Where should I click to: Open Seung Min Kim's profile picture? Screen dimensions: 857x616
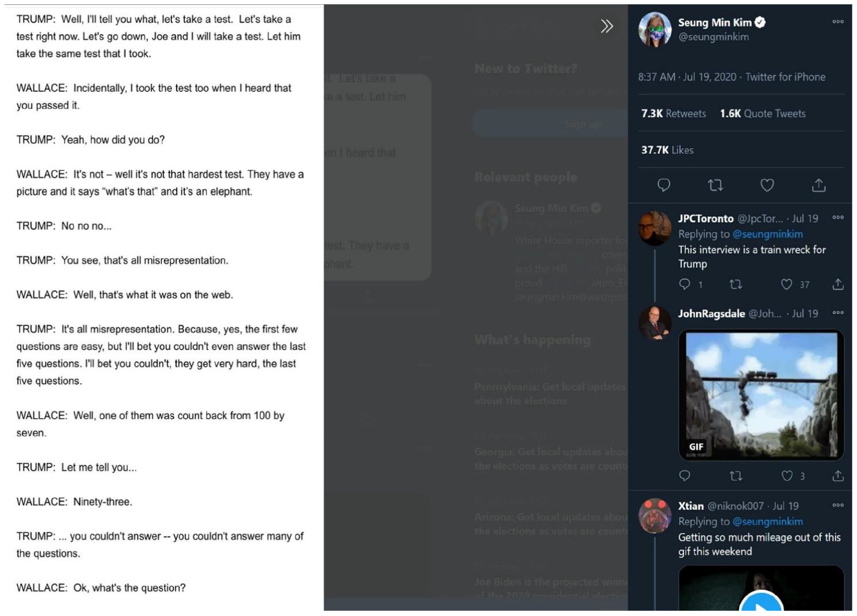point(654,29)
